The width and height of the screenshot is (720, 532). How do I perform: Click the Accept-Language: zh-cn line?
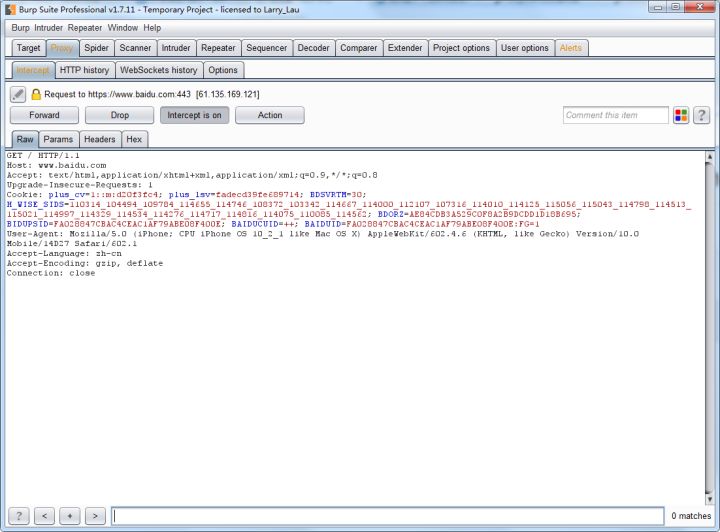(x=64, y=253)
